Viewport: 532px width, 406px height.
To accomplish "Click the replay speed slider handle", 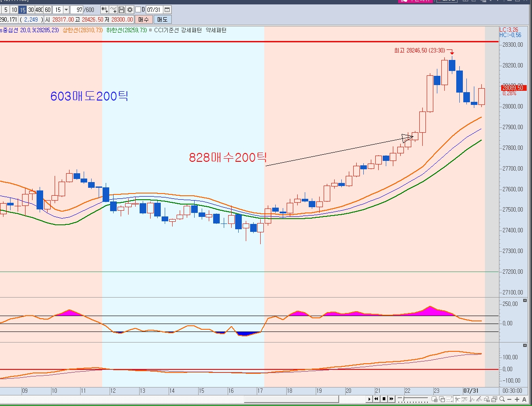I will tap(403, 399).
